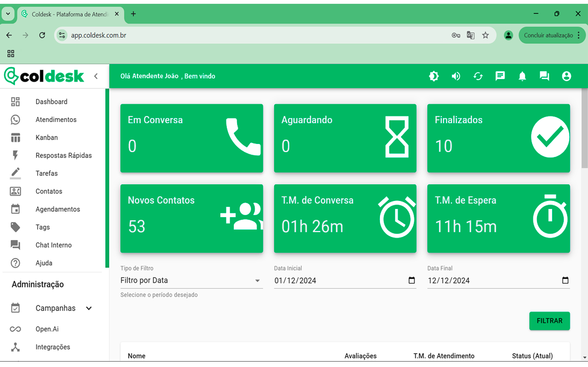Click the refresh sync icon in header
The image size is (588, 367).
(478, 76)
